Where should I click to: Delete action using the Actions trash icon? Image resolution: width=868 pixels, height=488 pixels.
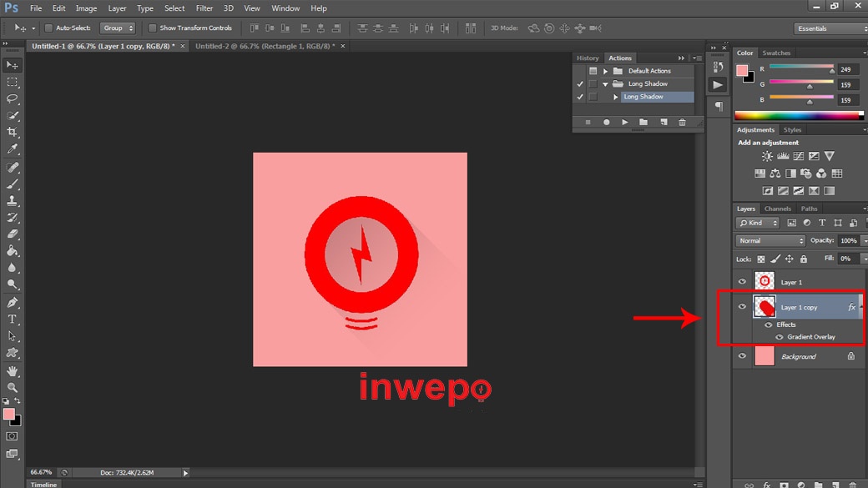(682, 123)
